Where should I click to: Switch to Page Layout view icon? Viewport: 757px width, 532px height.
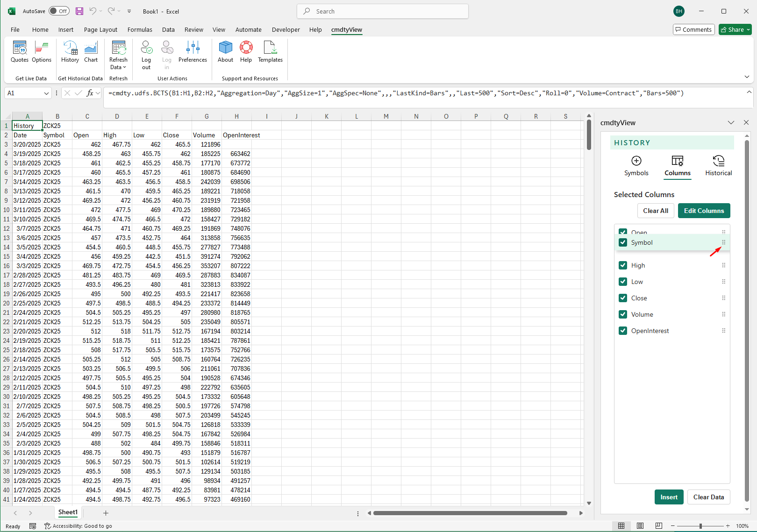pos(640,526)
